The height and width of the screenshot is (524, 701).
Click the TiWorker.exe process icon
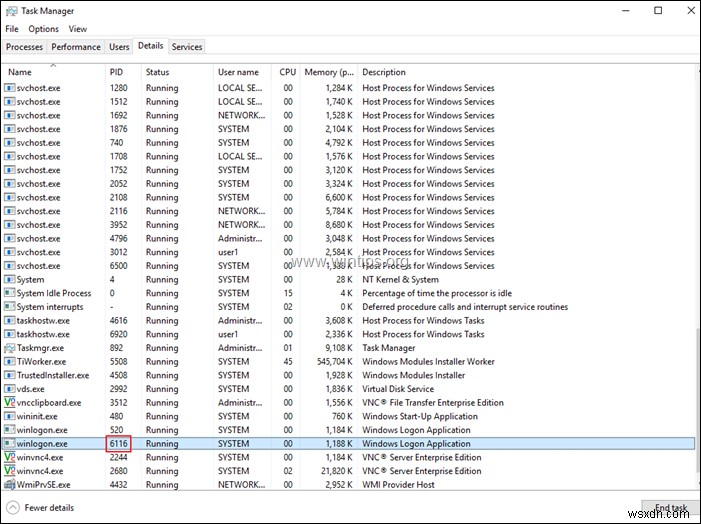click(9, 362)
